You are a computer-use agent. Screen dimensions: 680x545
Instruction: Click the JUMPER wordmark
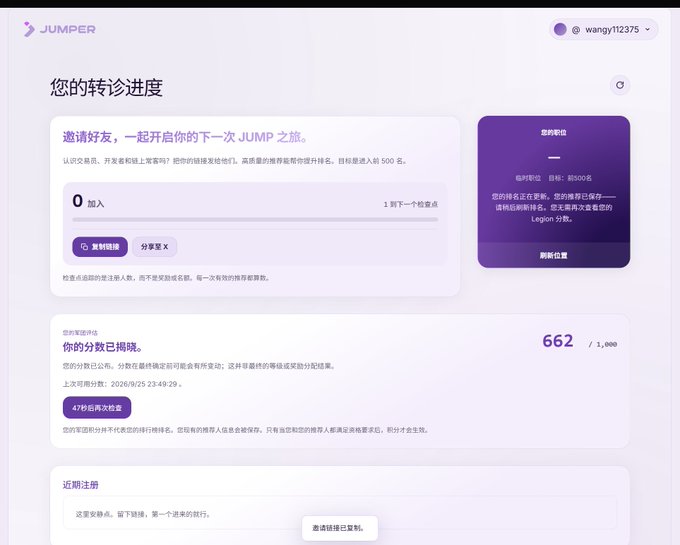pyautogui.click(x=68, y=29)
